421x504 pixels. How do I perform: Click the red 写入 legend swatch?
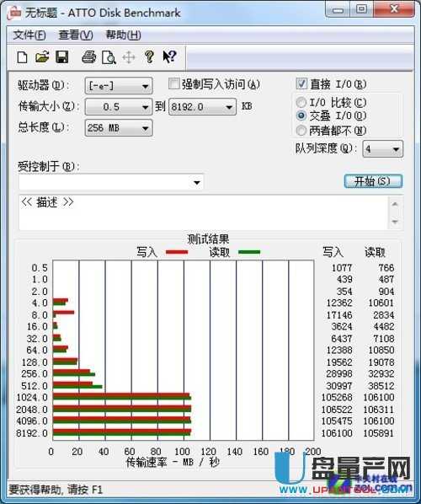(x=177, y=252)
